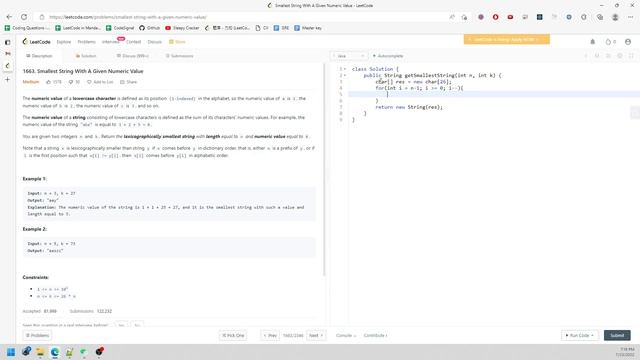Open Windows Start menu

(11, 352)
